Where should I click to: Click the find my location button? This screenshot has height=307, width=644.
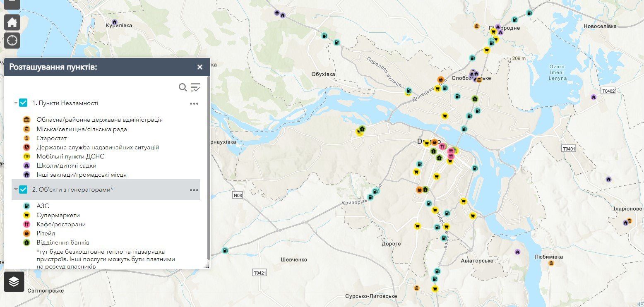point(12,41)
